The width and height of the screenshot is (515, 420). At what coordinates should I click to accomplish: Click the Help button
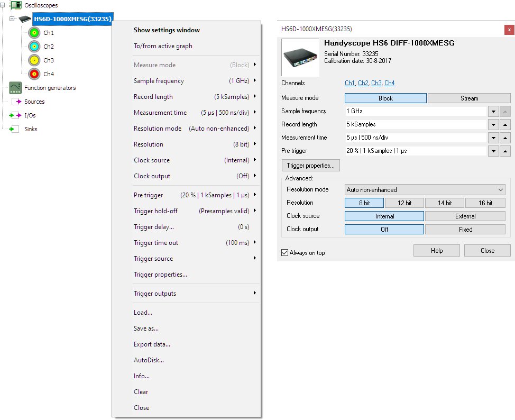[437, 250]
